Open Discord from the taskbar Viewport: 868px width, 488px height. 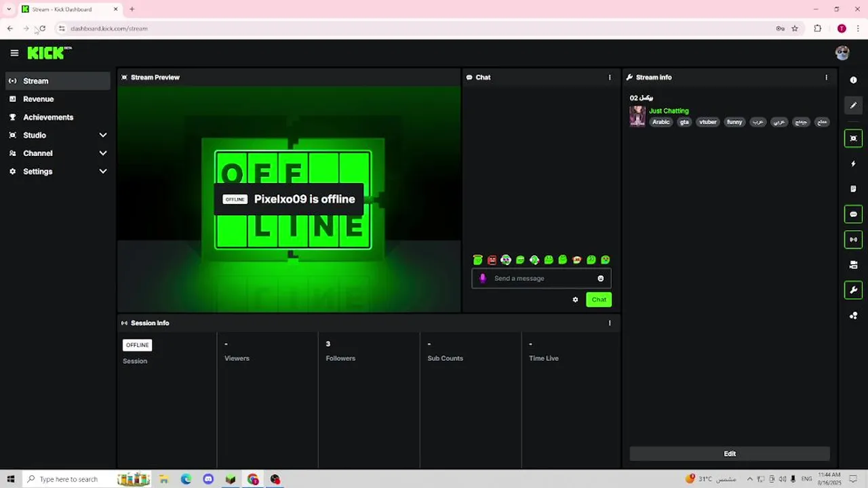(208, 479)
